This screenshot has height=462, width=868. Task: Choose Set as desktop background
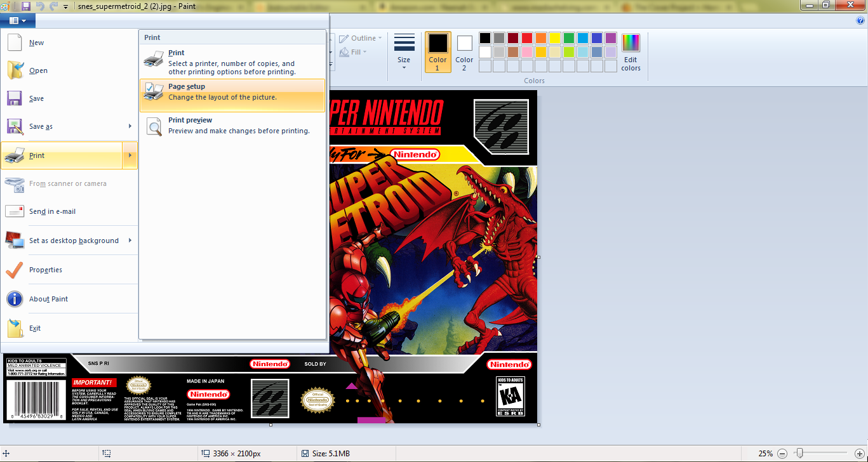(x=61, y=241)
